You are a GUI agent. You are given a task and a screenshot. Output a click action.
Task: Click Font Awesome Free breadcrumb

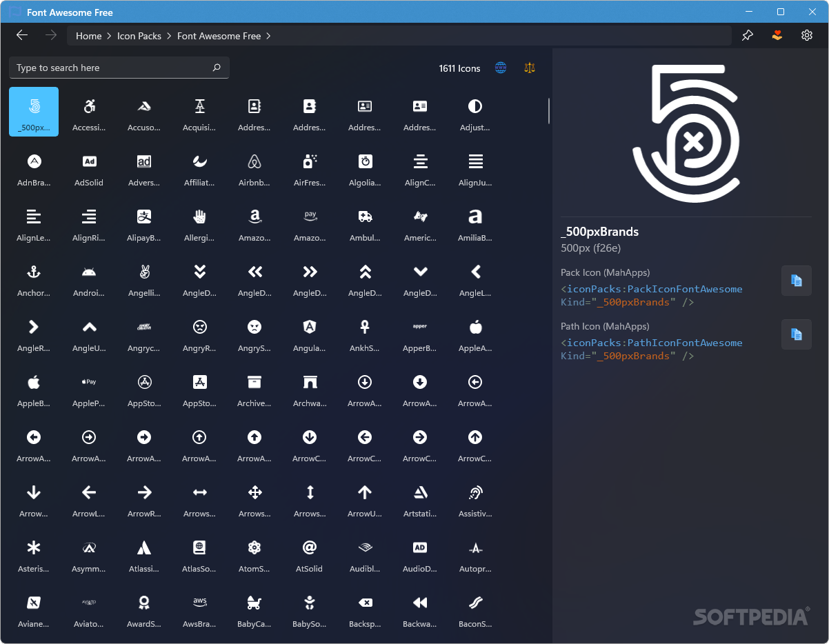point(219,36)
